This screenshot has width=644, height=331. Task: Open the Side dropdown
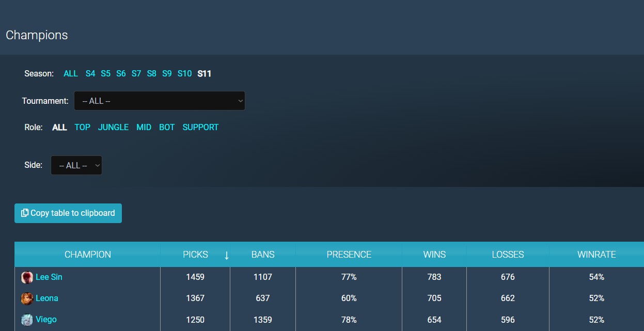[x=76, y=165]
